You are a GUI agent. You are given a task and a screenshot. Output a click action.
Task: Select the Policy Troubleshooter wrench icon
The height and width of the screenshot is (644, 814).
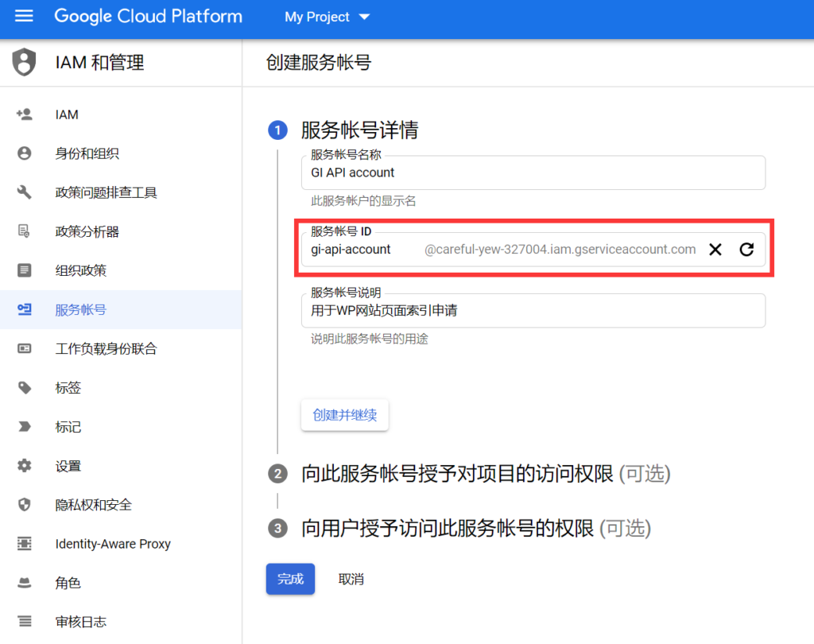[25, 192]
